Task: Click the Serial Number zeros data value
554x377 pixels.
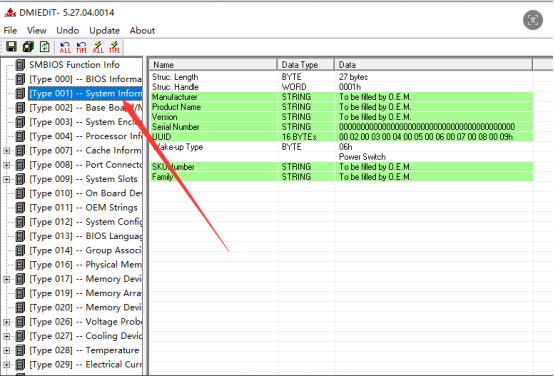Action: click(427, 127)
